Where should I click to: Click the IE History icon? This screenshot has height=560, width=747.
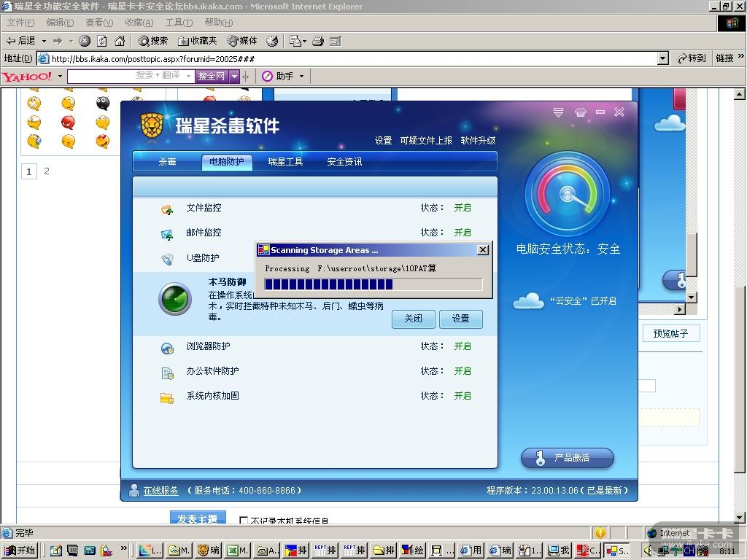coord(272,41)
